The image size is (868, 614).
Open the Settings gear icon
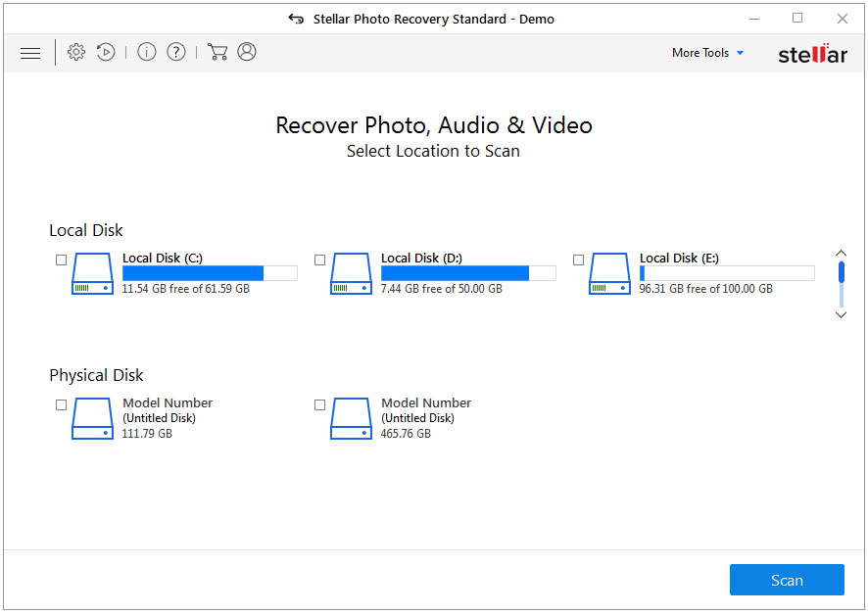pyautogui.click(x=76, y=52)
